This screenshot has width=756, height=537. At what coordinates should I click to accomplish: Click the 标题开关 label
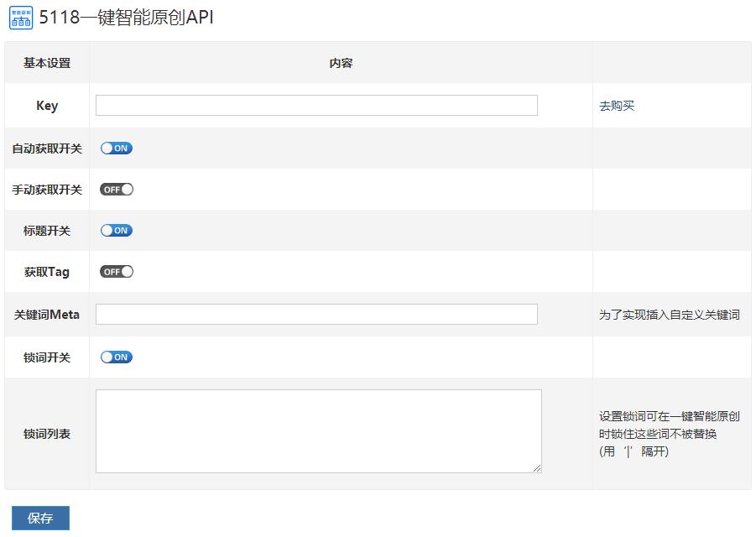pos(47,231)
